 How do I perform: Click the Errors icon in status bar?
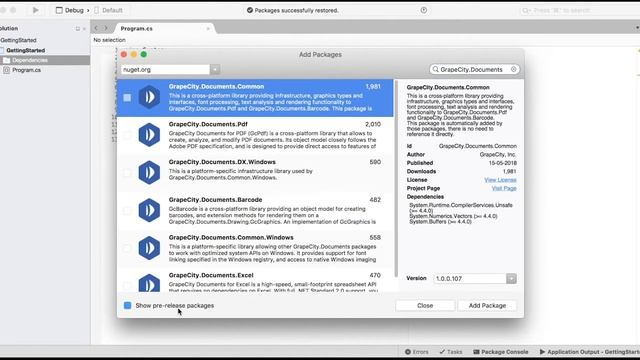pos(408,351)
